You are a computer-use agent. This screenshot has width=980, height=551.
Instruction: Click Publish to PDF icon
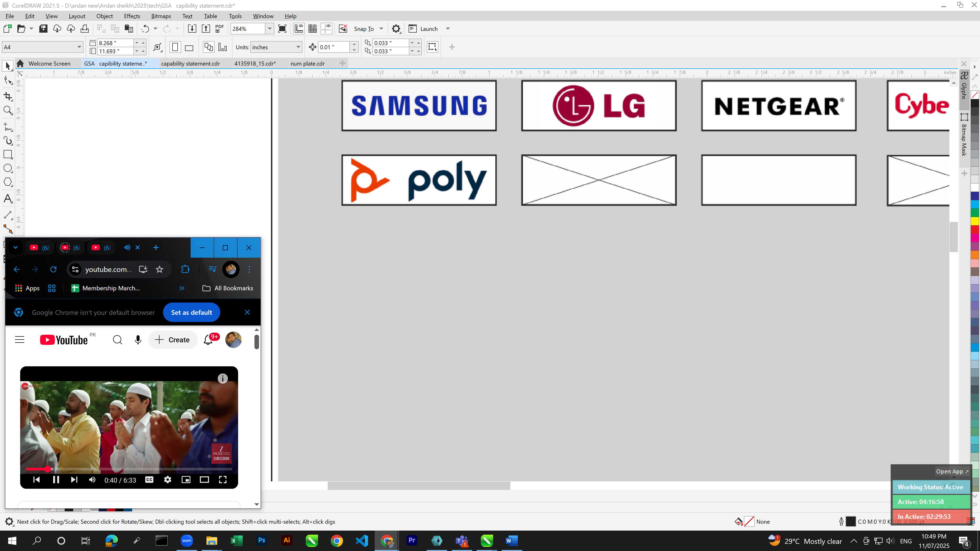pyautogui.click(x=219, y=29)
